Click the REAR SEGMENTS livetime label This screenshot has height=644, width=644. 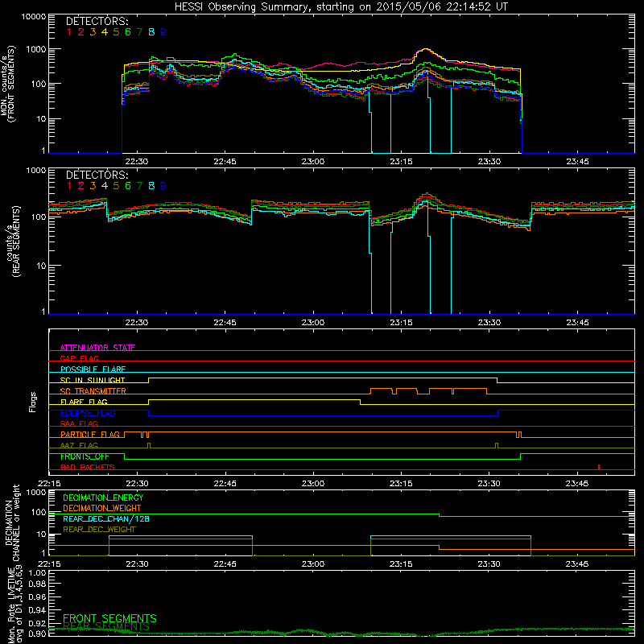(x=106, y=626)
